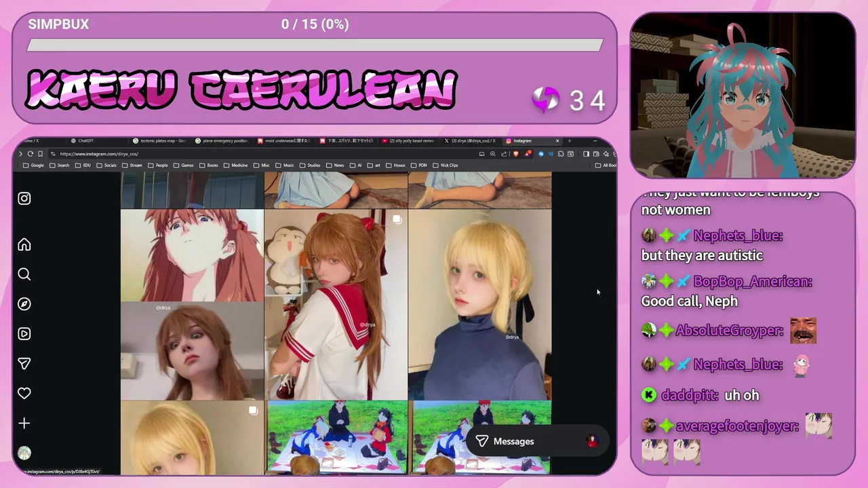Viewport: 868px width, 488px height.
Task: Open the extensions puzzle icon
Action: coord(561,154)
